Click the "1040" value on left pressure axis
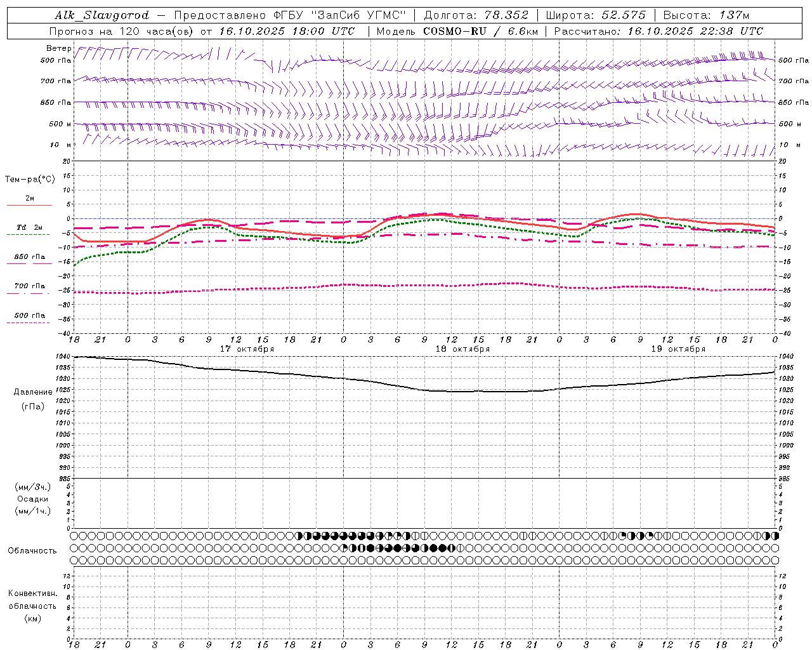This screenshot has height=650, width=812. tap(63, 356)
